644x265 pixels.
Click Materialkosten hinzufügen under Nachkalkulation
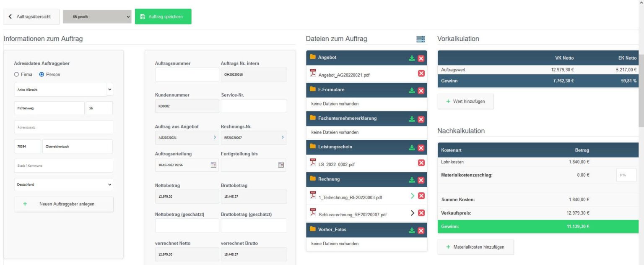pyautogui.click(x=476, y=247)
